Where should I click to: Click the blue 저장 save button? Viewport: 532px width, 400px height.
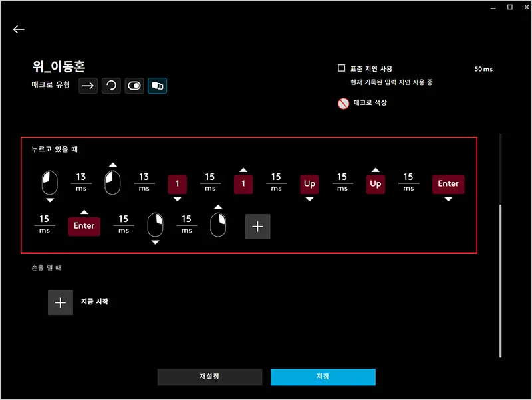(323, 377)
